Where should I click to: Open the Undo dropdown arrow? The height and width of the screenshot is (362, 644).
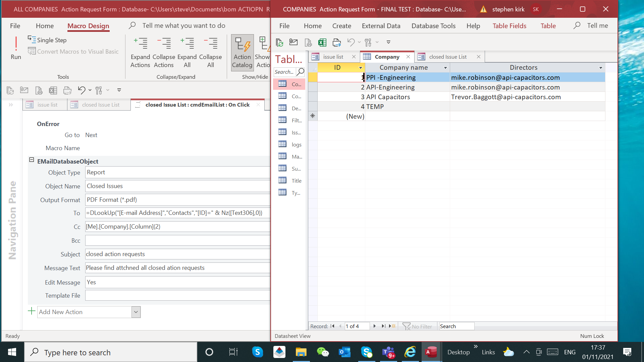coord(359,43)
